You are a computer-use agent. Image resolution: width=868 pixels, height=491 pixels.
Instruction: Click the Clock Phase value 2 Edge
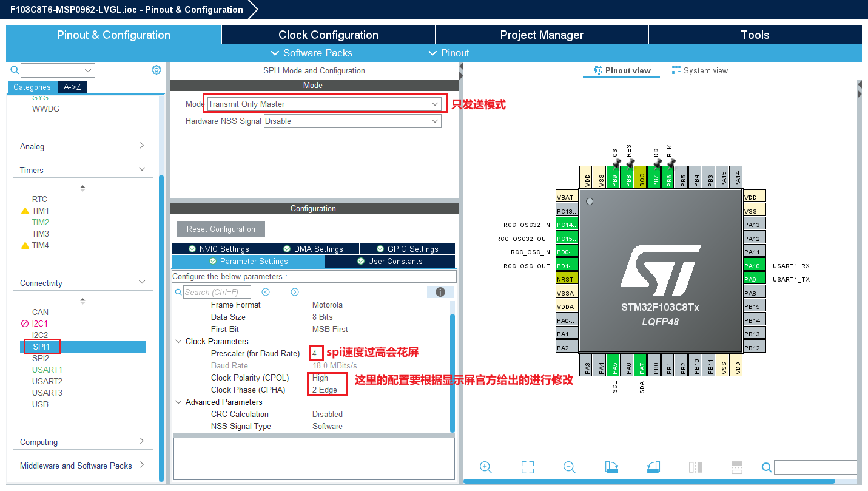pos(325,390)
